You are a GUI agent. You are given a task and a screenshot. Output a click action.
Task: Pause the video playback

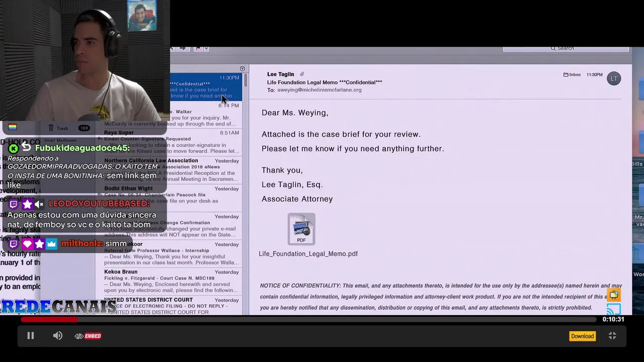click(31, 336)
